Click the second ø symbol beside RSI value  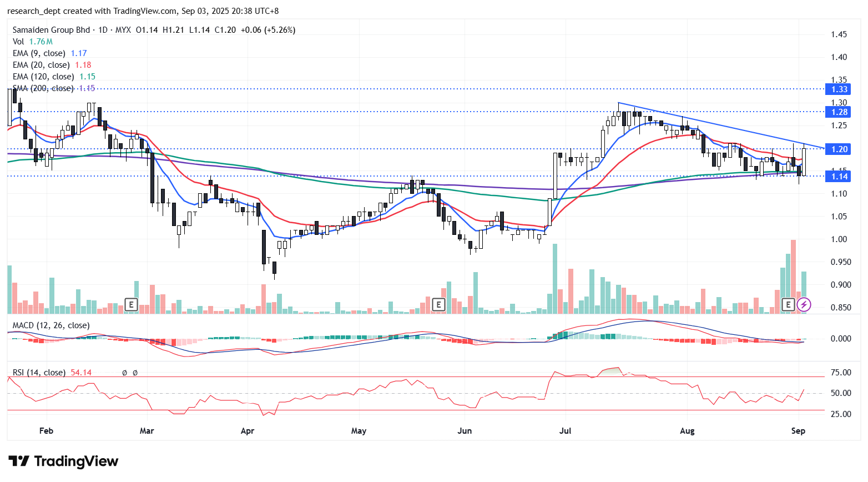coord(135,373)
